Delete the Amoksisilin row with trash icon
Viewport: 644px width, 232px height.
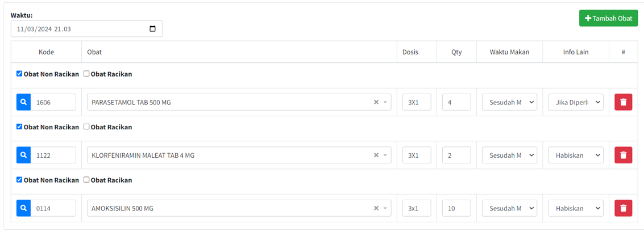(623, 208)
